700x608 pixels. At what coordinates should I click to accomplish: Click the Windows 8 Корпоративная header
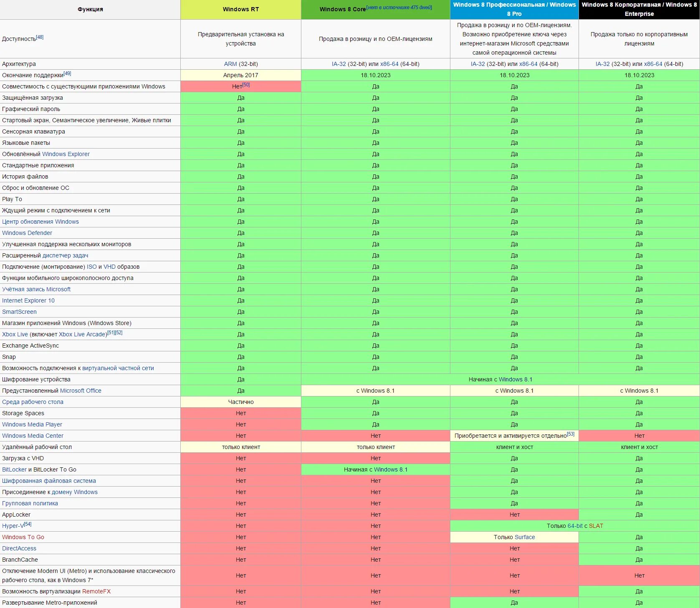click(x=639, y=9)
